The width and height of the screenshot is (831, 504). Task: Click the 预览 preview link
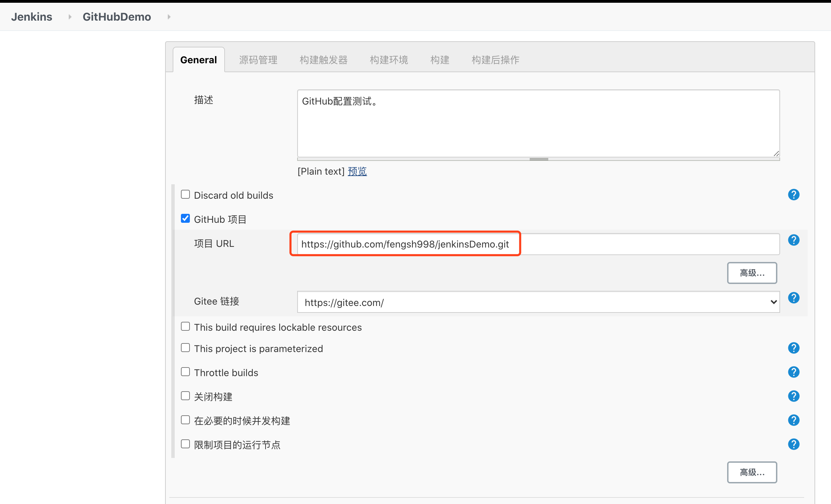click(357, 171)
